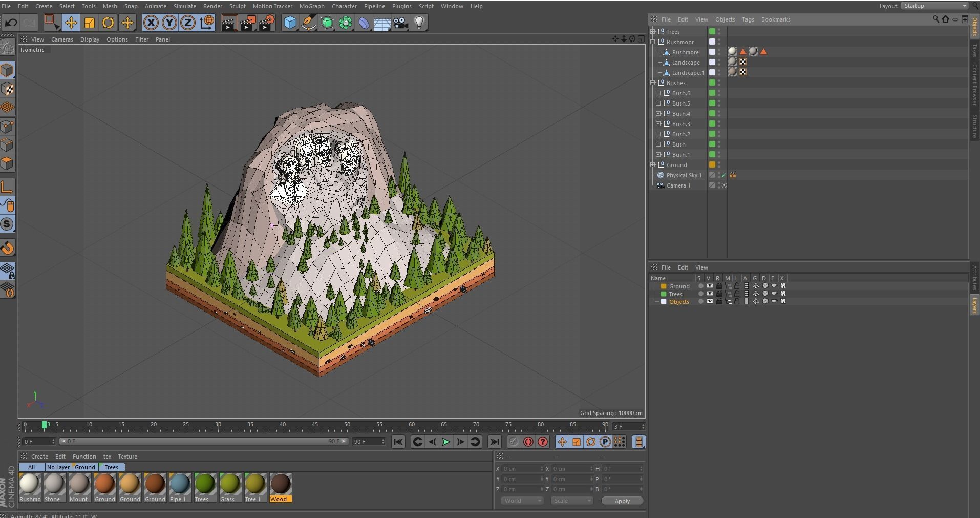Click the X position coordinate field

point(521,469)
